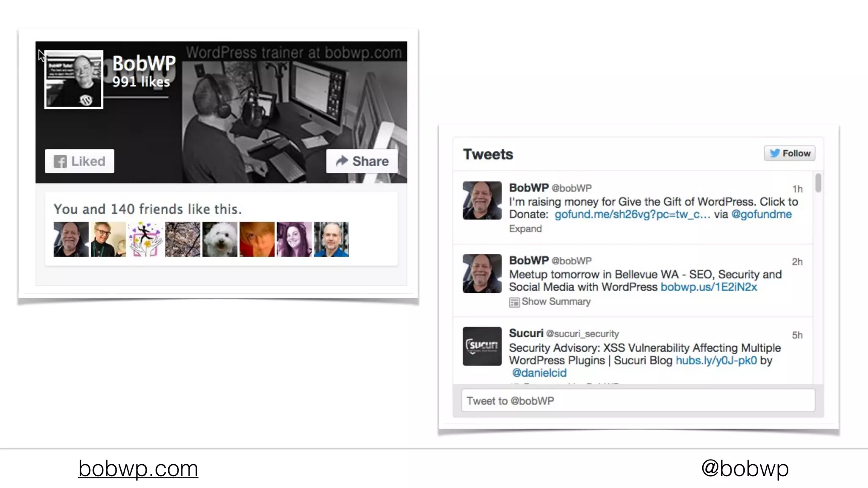Viewport: 868px width, 488px height.
Task: Click the Facebook Liked button
Action: tap(79, 161)
